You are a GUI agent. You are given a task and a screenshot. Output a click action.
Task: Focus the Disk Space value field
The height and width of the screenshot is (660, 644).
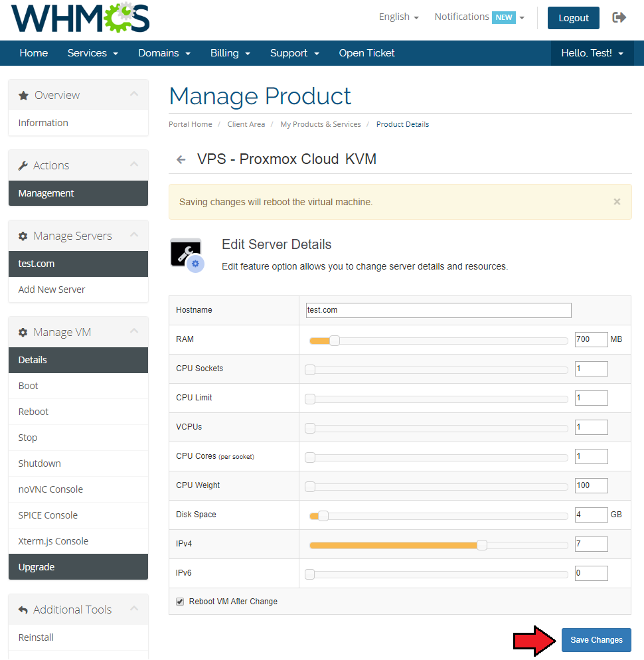click(x=591, y=515)
